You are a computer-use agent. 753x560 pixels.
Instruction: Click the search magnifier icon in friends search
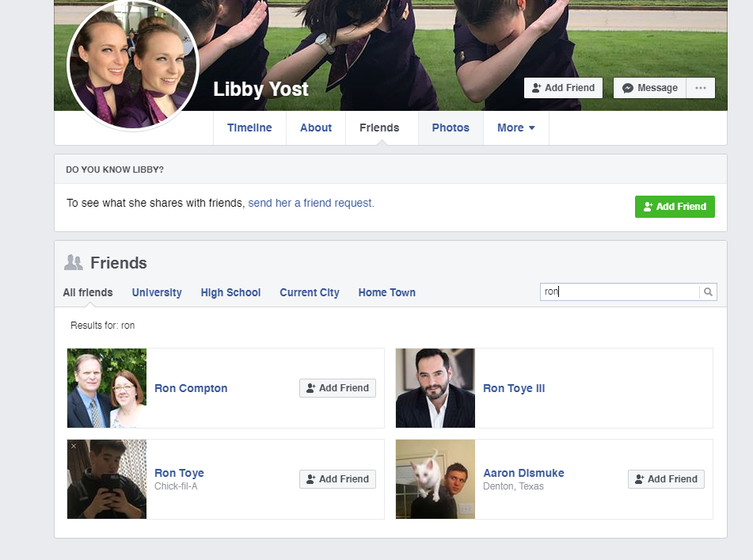tap(708, 292)
